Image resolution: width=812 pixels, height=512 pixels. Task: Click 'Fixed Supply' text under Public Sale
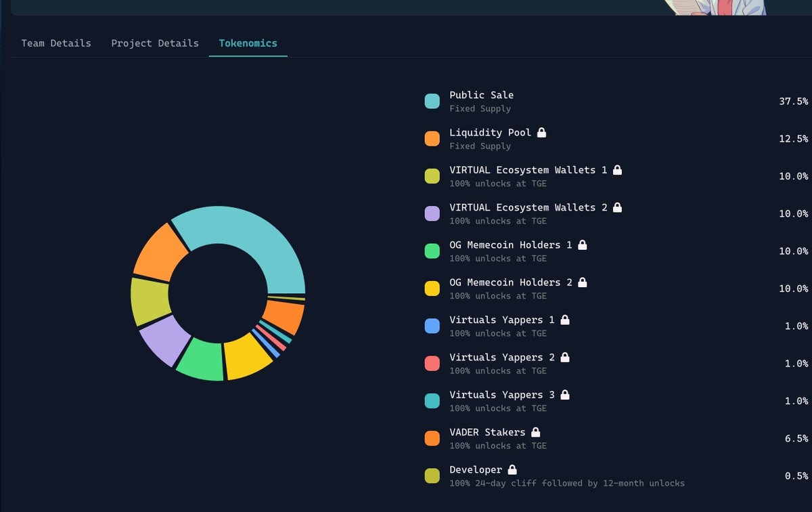[x=480, y=108]
